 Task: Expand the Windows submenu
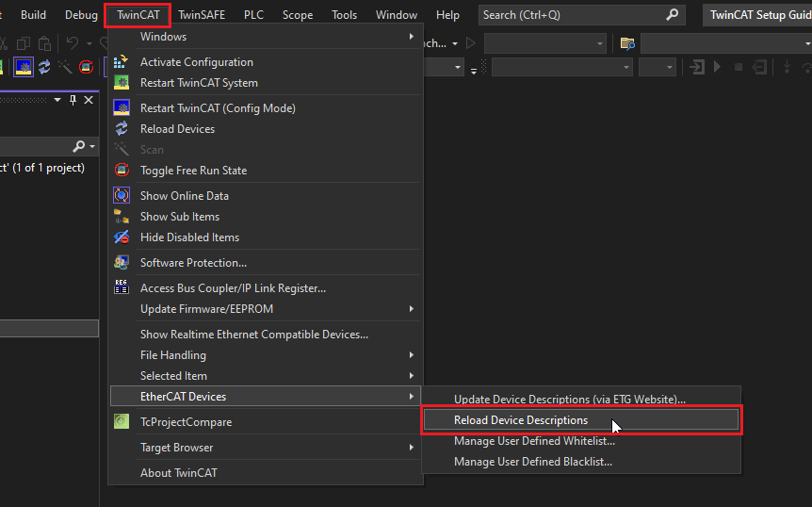pos(265,36)
